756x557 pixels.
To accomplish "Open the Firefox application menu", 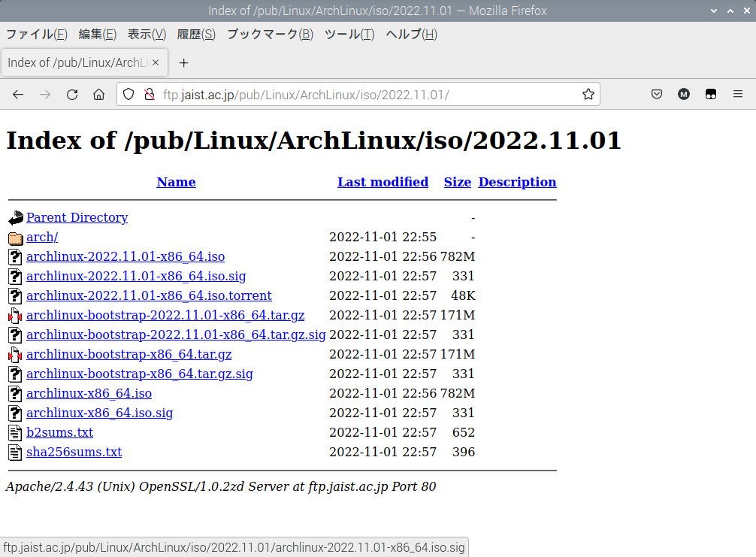I will coord(738,94).
